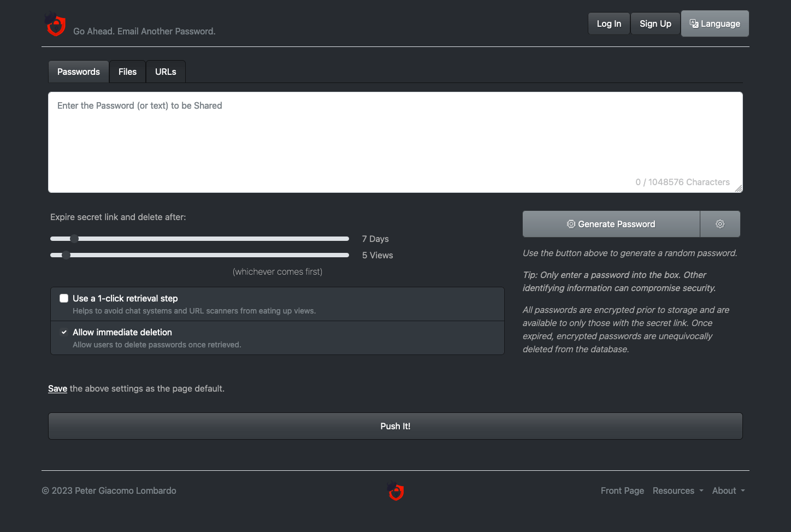
Task: Click the red shield logo in footer
Action: coord(395,490)
